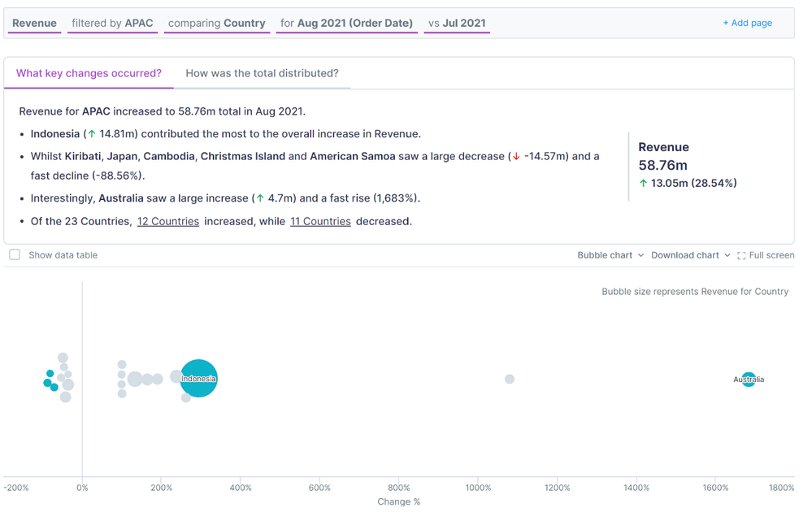Open the "Aug 2021 (Order Date)" period picker
The width and height of the screenshot is (812, 512).
tap(346, 24)
